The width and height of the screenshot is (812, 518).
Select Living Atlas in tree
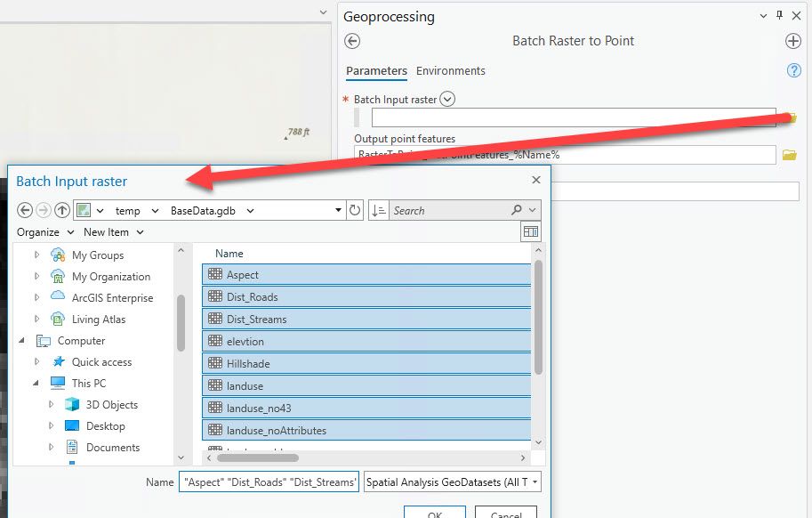[x=99, y=320]
